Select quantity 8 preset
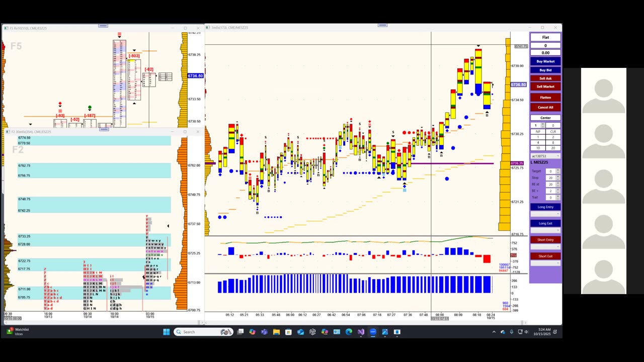Image resolution: width=644 pixels, height=362 pixels. coord(553,143)
